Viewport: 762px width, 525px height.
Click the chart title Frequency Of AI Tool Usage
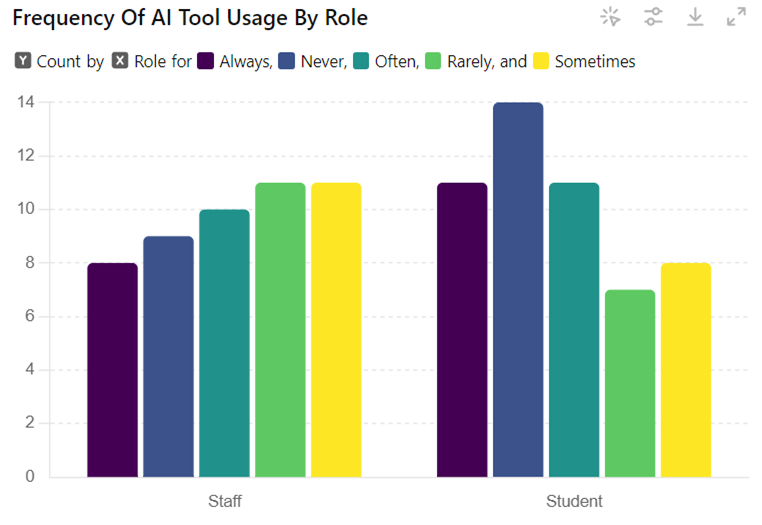[x=190, y=18]
